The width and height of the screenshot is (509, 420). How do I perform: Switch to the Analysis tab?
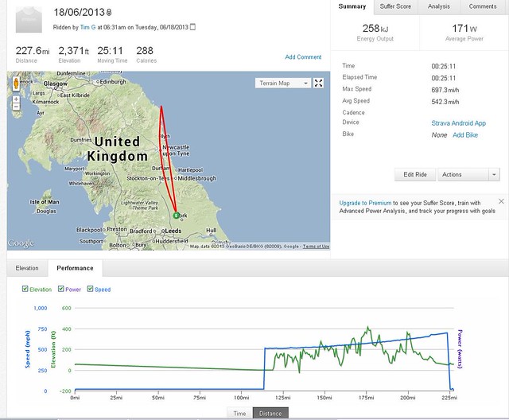click(439, 6)
